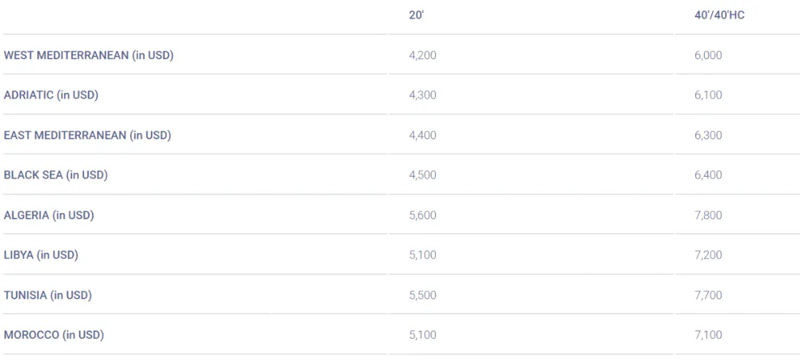Click the 5,600 Algeria 20' rate

click(x=422, y=215)
